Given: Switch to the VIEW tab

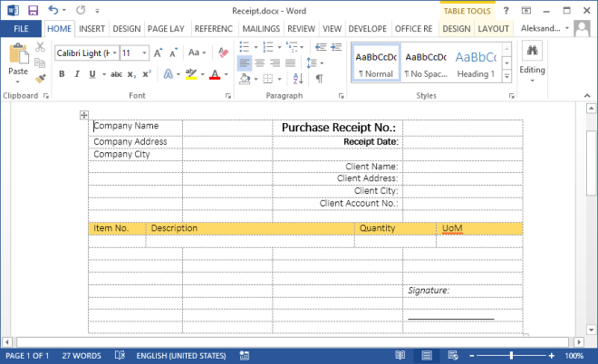Looking at the screenshot, I should click(332, 29).
